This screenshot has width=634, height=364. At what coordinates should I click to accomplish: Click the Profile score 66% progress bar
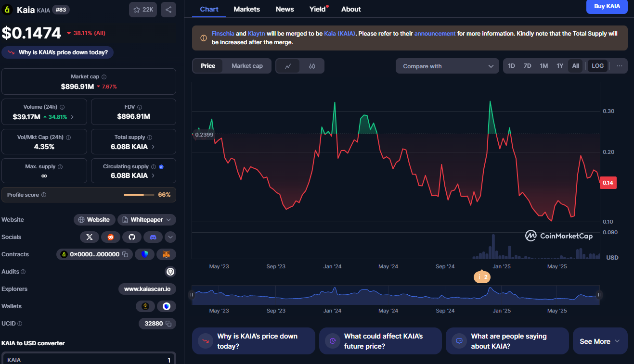coord(139,195)
